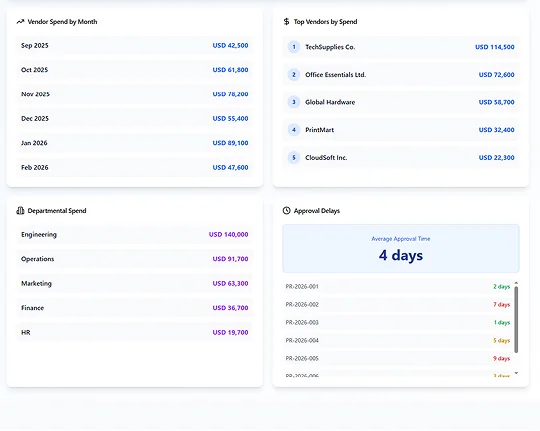
Task: Select the Sep 2025 month label
Action: tap(35, 45)
